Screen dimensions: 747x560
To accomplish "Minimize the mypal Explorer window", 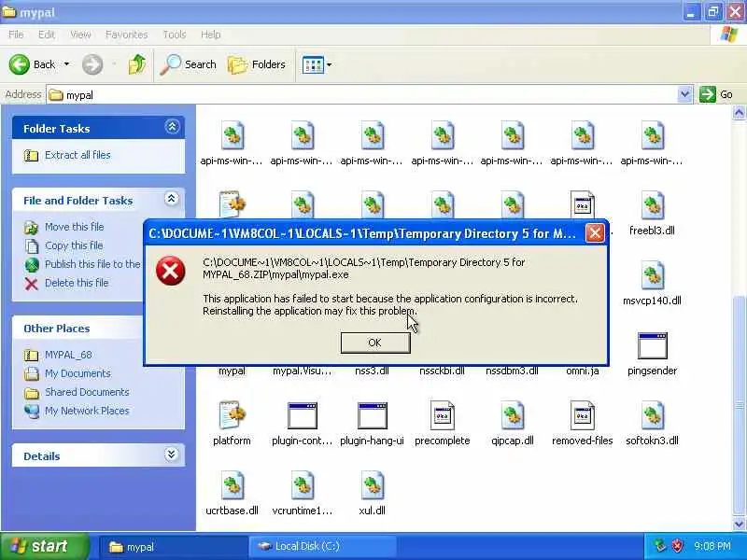I will pyautogui.click(x=691, y=12).
